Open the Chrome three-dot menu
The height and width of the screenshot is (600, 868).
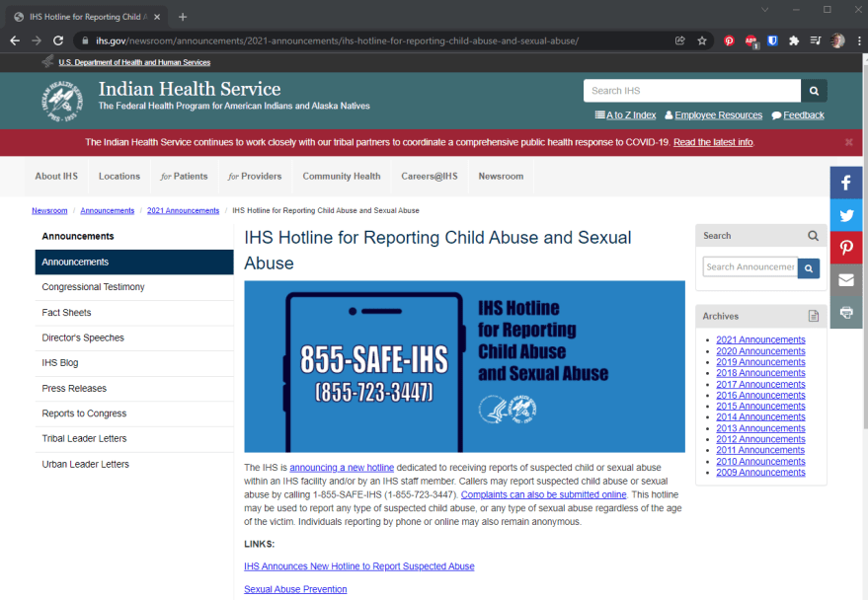click(858, 40)
